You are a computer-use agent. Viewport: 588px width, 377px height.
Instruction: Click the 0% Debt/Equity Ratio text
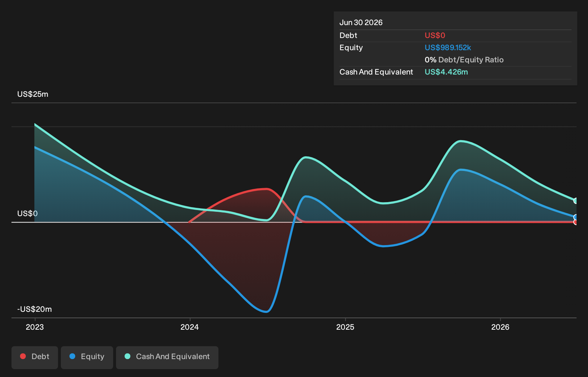[x=464, y=60]
